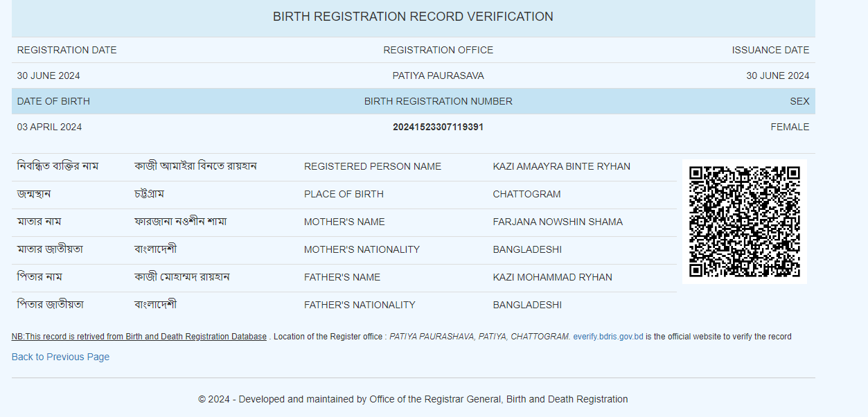Screen dimensions: 868x417
Task: Click the Bengali father's name কাজী মোহাম্মদ রায়হান
Action: pyautogui.click(x=181, y=277)
